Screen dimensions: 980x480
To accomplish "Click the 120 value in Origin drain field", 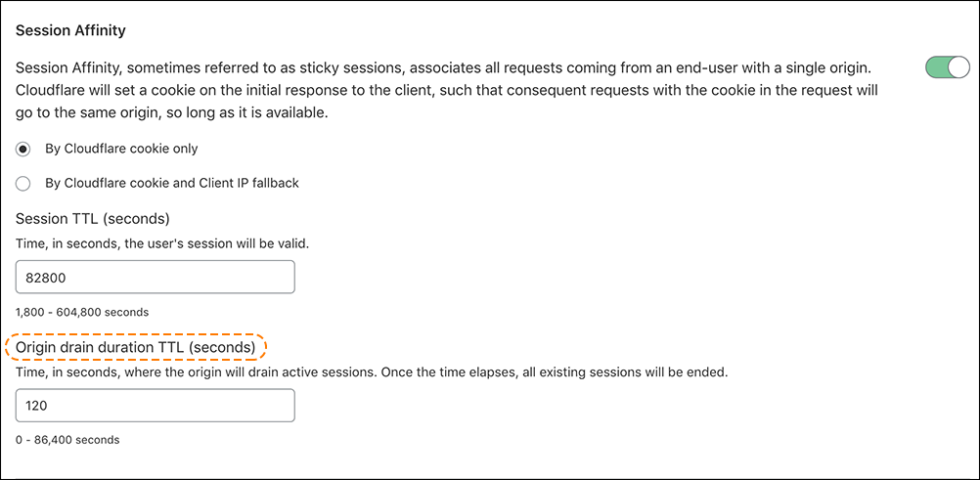I will point(37,406).
